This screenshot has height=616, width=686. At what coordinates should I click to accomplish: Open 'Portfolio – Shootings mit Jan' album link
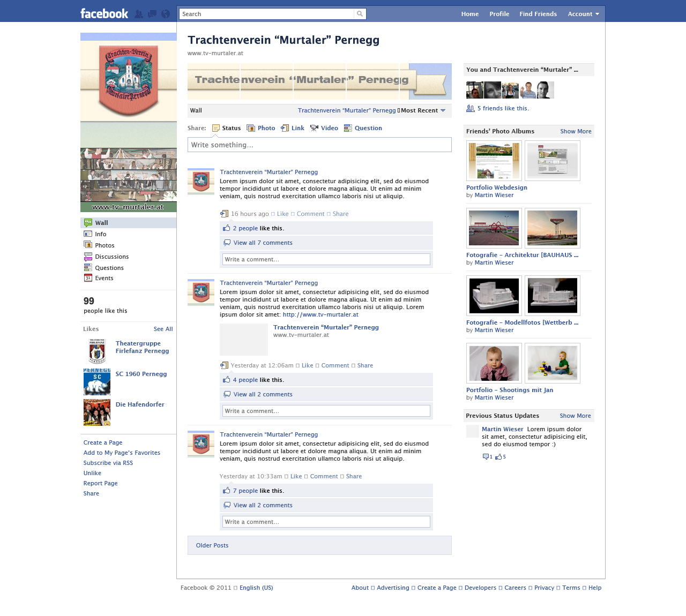510,390
